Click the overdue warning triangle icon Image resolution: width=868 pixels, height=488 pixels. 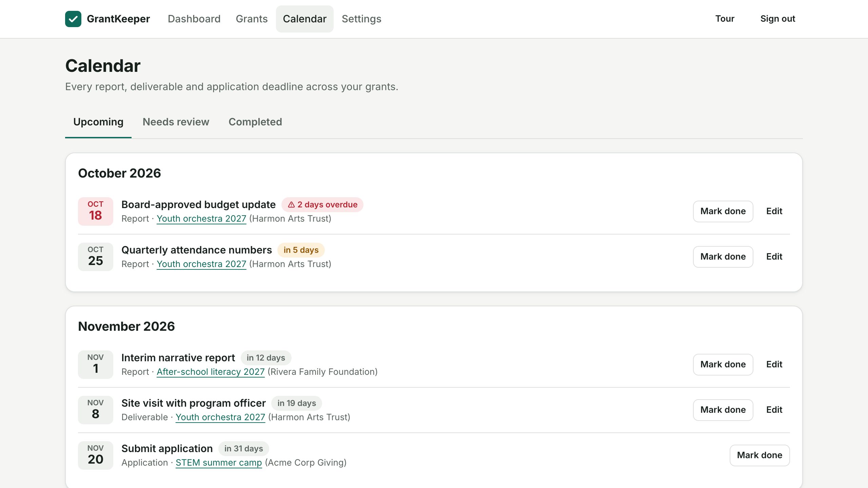(x=291, y=205)
